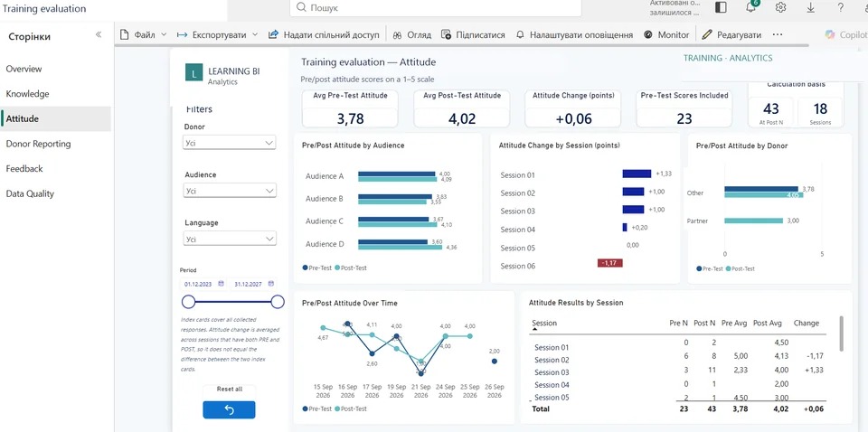Open the more options ellipsis in toolbar
868x432 pixels.
778,34
